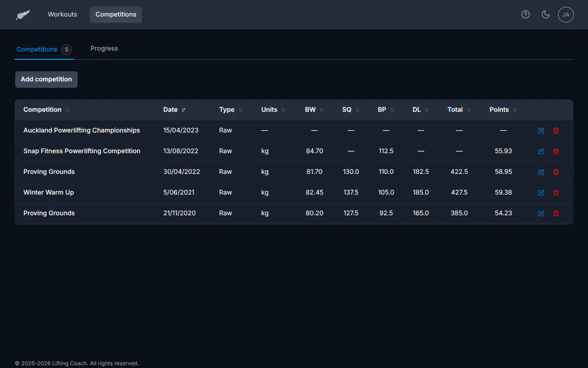Select the Competitions navigation item
This screenshot has width=588, height=368.
116,14
